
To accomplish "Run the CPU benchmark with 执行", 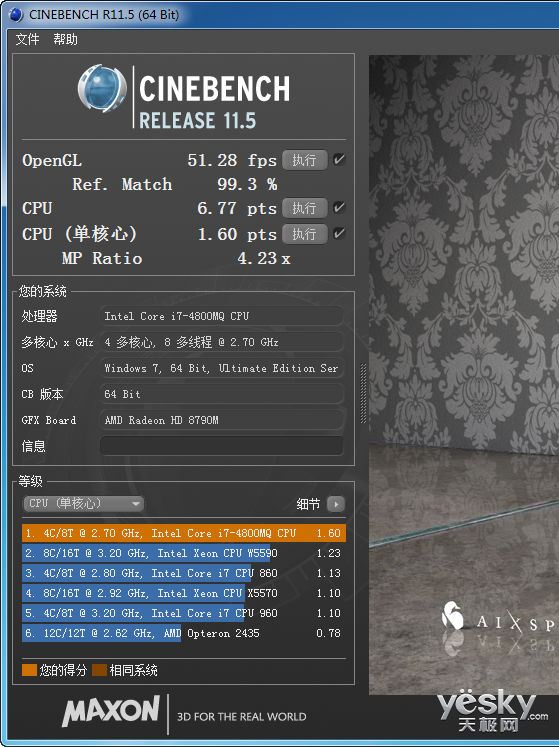I will tap(305, 208).
